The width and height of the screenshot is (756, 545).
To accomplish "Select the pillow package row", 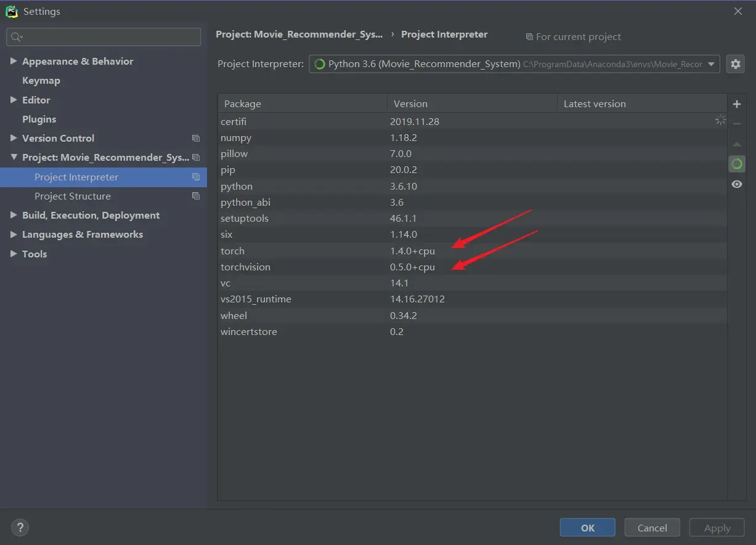I will click(473, 154).
